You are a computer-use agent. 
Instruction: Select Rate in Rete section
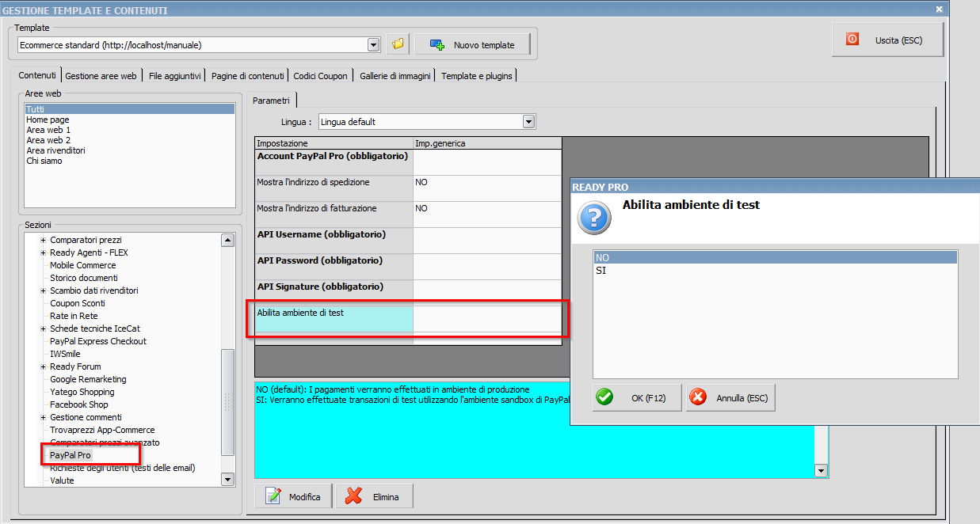(74, 316)
